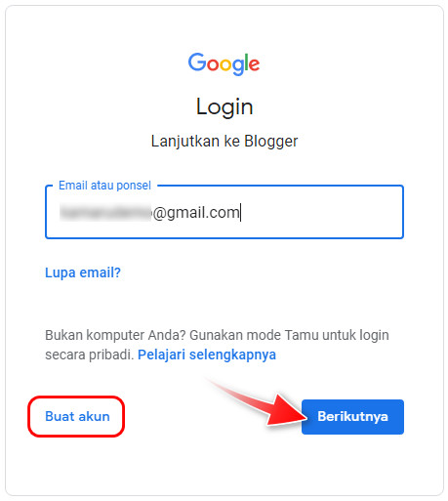Click the blurred part of the email address
This screenshot has height=501, width=448.
105,212
